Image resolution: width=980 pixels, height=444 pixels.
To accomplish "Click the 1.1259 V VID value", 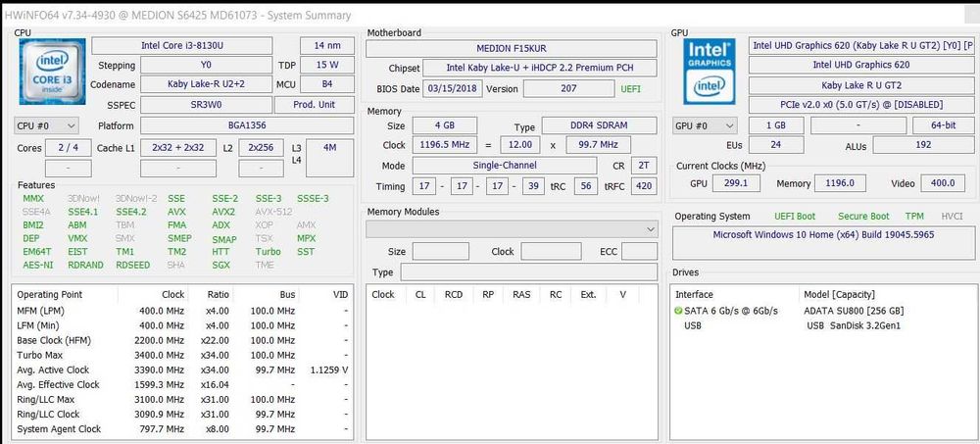I will click(328, 370).
